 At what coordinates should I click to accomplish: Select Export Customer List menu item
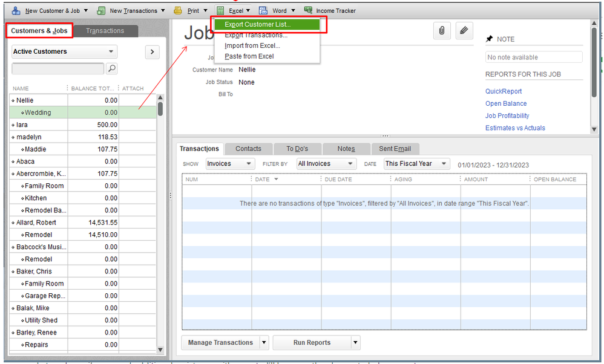click(x=267, y=24)
